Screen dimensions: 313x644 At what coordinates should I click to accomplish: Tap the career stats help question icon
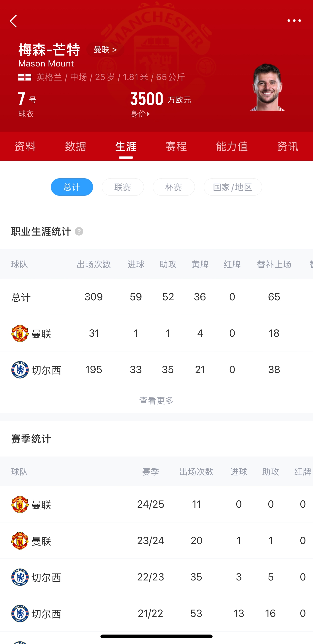(79, 231)
